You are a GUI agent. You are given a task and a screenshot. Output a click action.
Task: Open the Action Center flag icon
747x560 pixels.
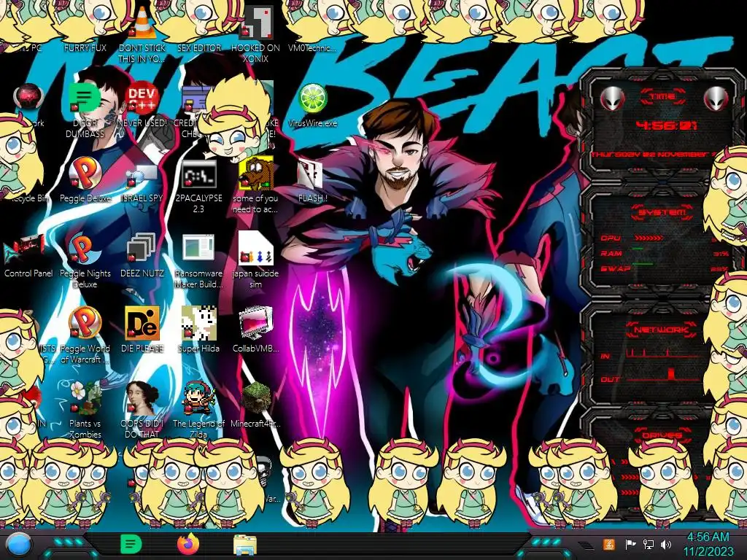pyautogui.click(x=630, y=544)
